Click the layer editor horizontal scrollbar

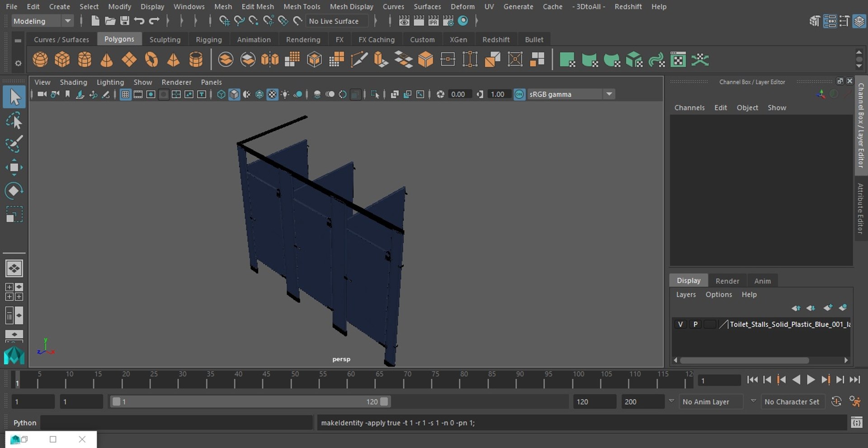click(x=744, y=360)
